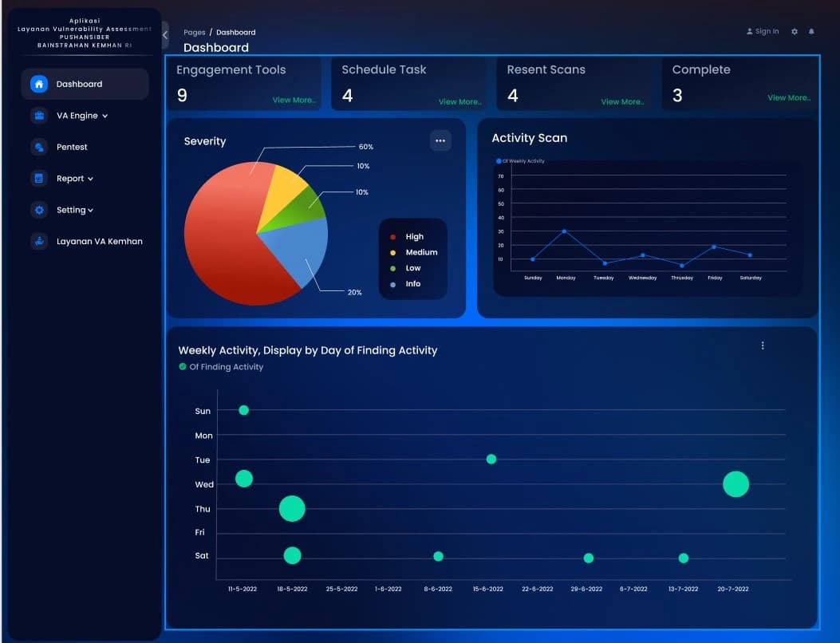Click the Pentest sidebar icon
840x643 pixels.
coord(39,148)
